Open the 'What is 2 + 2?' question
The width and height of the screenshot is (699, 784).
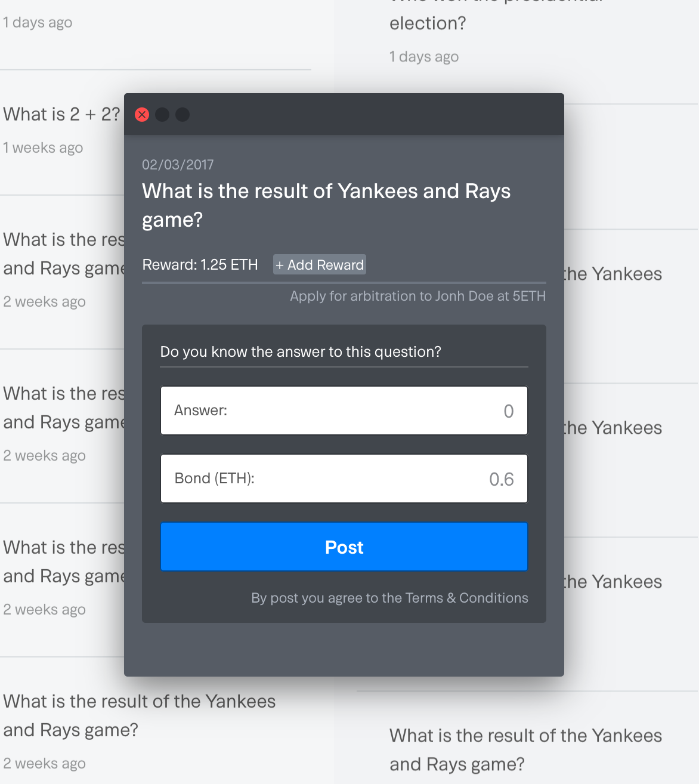tap(61, 114)
